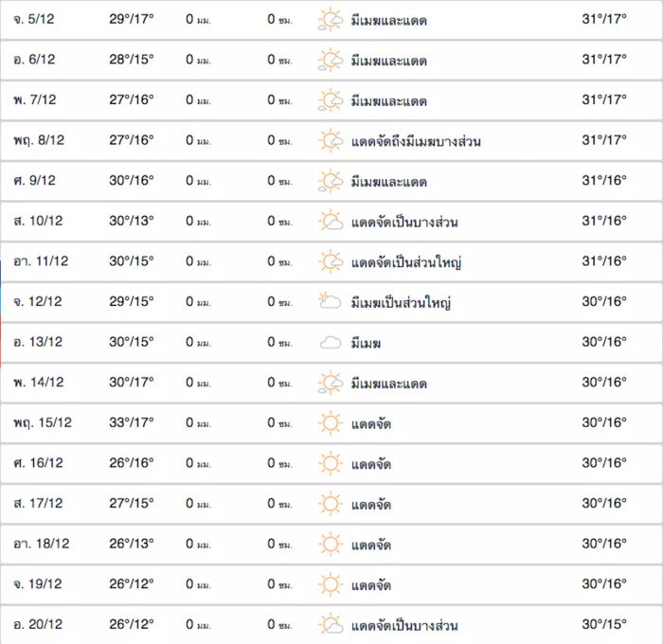Click the 30°/13° temperature on 10/12
Image resolution: width=663 pixels, height=644 pixels.
(131, 222)
